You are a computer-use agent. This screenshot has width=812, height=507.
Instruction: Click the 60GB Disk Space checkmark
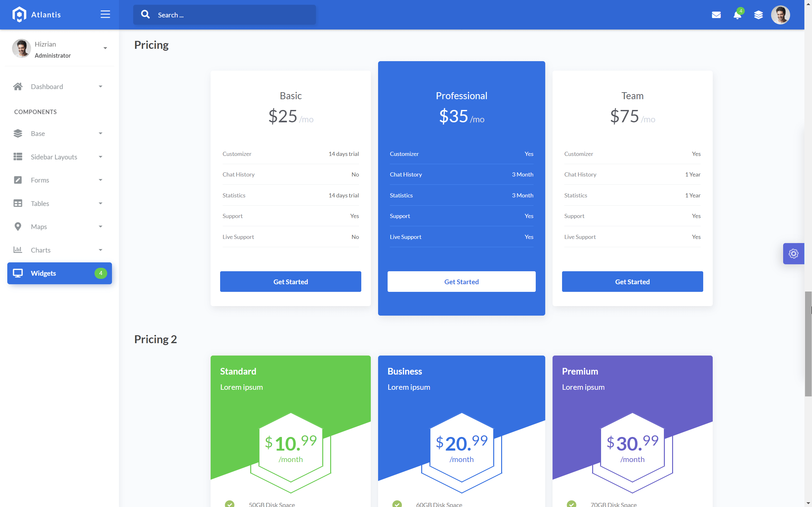(x=397, y=504)
